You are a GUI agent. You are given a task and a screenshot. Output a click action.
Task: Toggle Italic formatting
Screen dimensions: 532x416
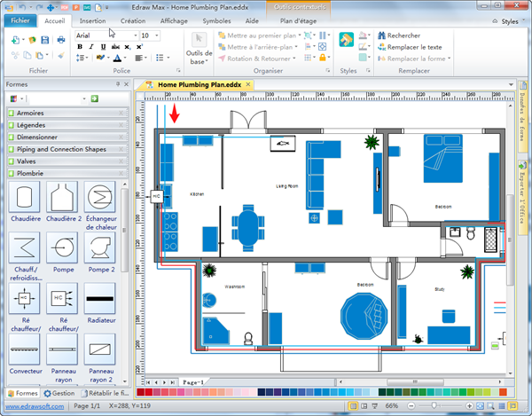click(x=91, y=47)
